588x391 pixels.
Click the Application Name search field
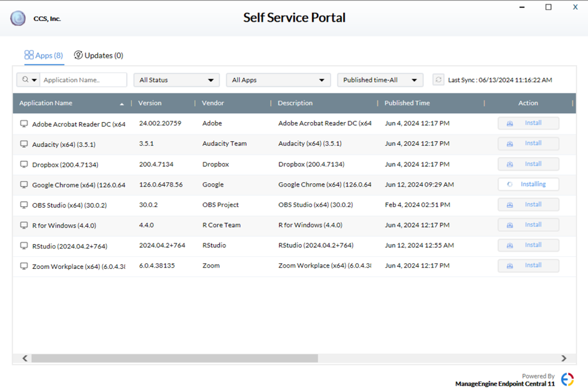[83, 80]
